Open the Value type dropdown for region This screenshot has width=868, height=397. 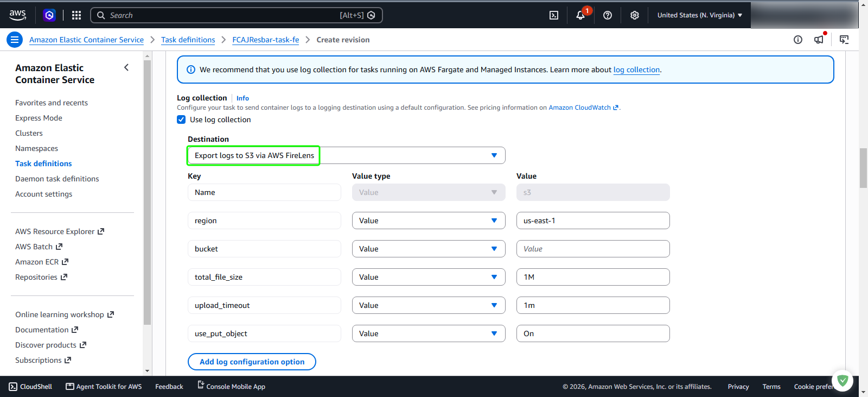[429, 220]
